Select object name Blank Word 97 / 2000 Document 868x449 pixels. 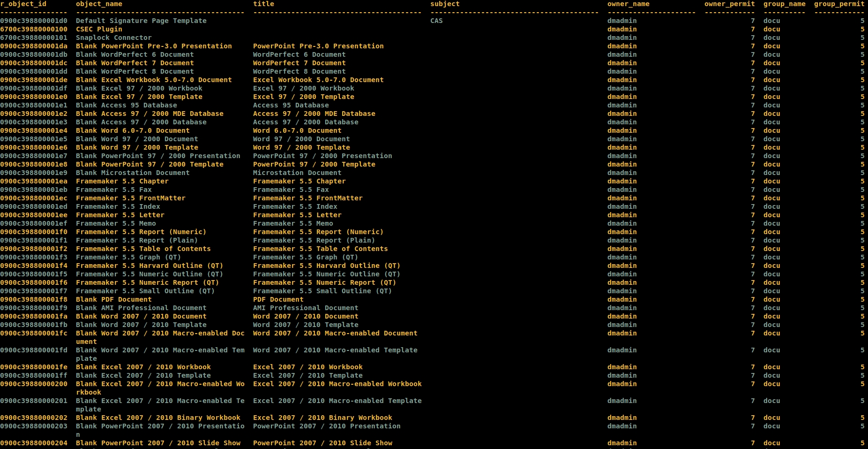pyautogui.click(x=137, y=139)
